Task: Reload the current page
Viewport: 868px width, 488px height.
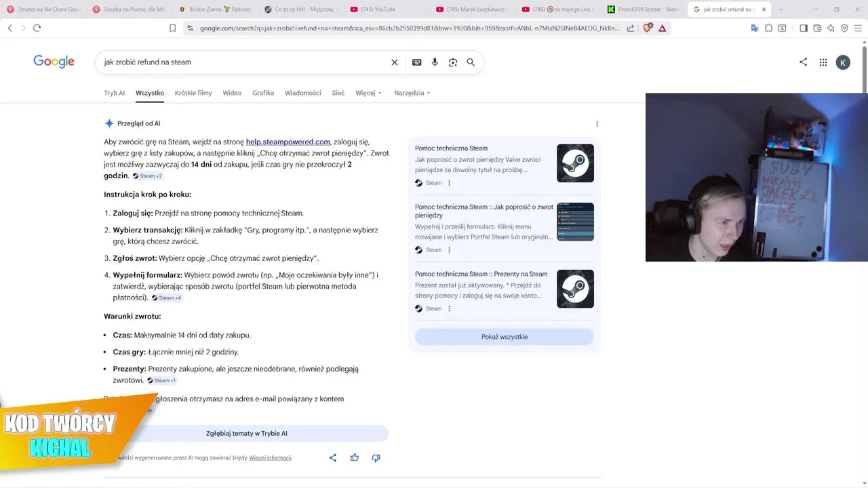Action: [x=37, y=28]
